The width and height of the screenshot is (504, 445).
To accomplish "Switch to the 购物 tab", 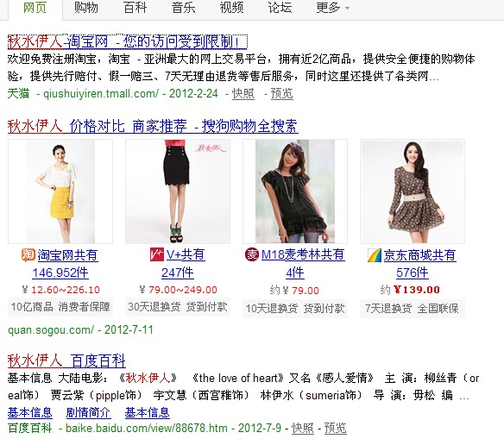I will tap(86, 8).
